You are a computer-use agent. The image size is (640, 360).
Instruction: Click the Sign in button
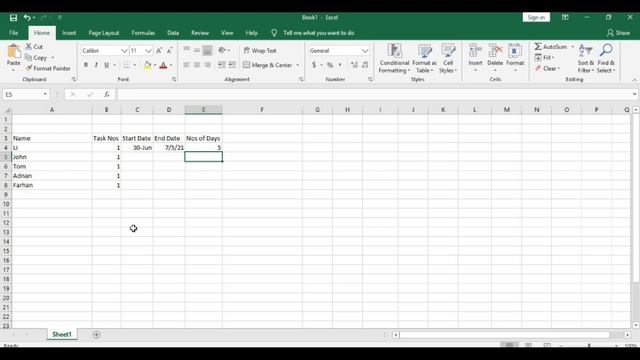(536, 17)
